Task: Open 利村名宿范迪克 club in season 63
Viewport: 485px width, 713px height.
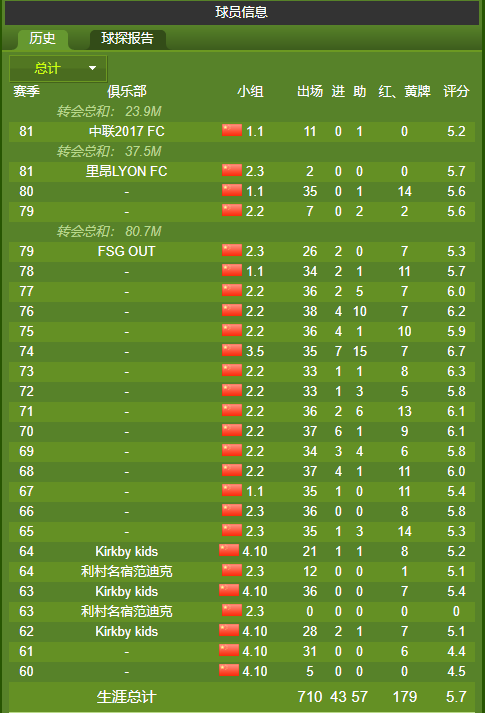Action: tap(126, 612)
